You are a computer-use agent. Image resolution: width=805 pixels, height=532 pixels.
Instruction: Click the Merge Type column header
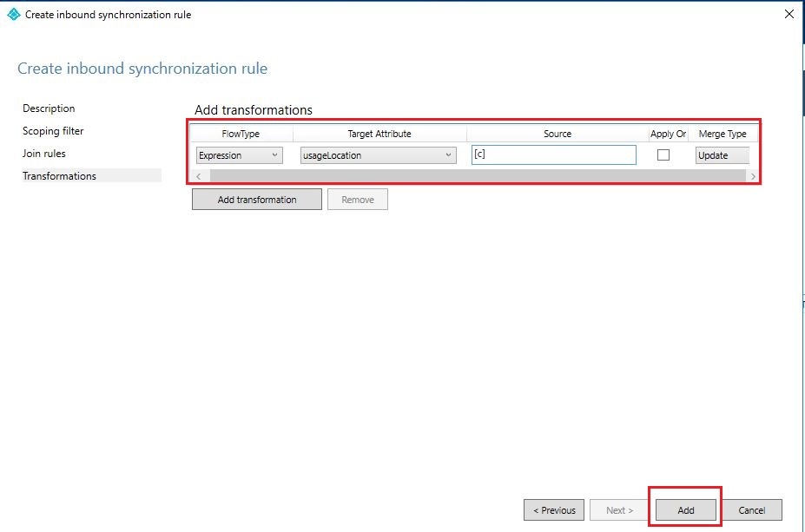[x=723, y=134]
